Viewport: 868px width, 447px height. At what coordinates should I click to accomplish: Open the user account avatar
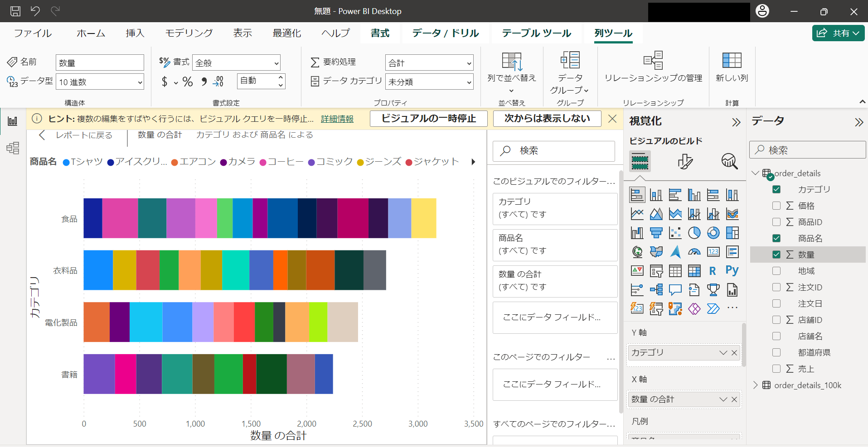pyautogui.click(x=762, y=11)
